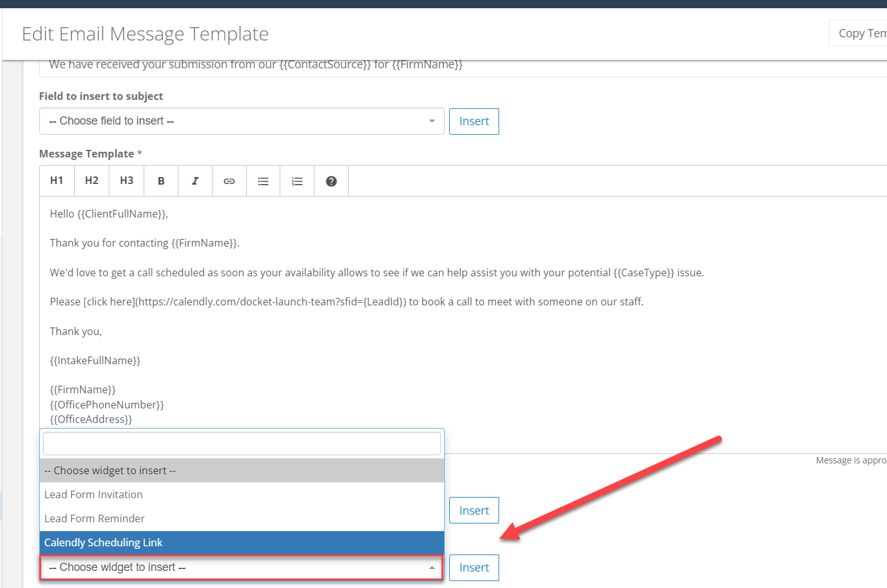Collapse the Choose widget to insert dropdown
Image resolution: width=887 pixels, height=588 pixels.
(242, 568)
